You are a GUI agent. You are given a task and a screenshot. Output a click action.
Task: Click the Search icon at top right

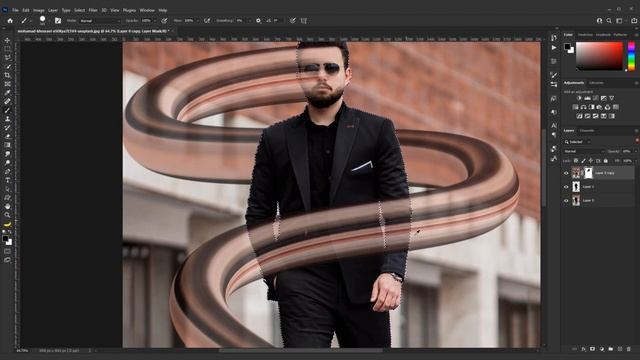tap(609, 20)
